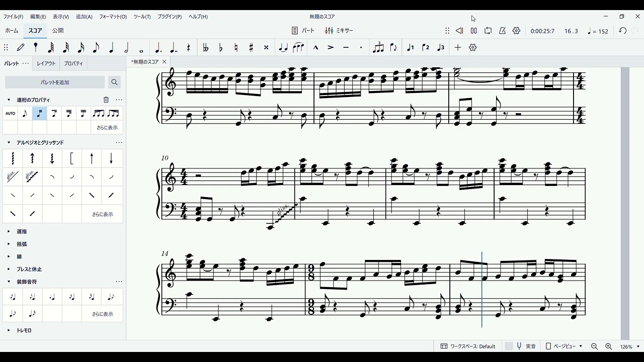Open the 編集(E) menu
The width and height of the screenshot is (644, 362).
point(38,17)
